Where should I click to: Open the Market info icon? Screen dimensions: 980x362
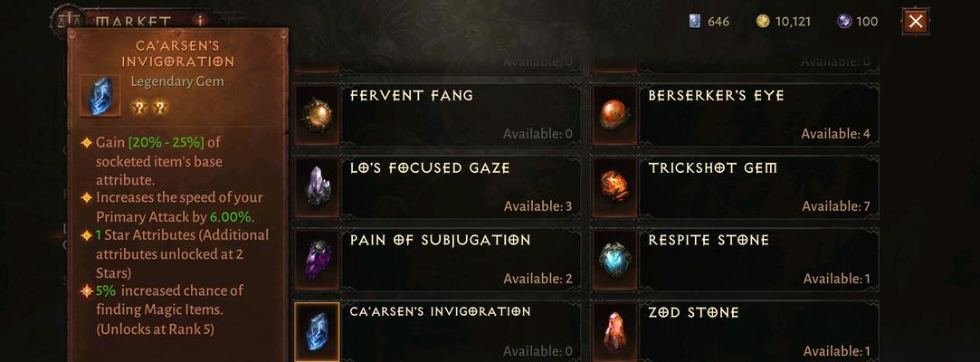point(200,21)
